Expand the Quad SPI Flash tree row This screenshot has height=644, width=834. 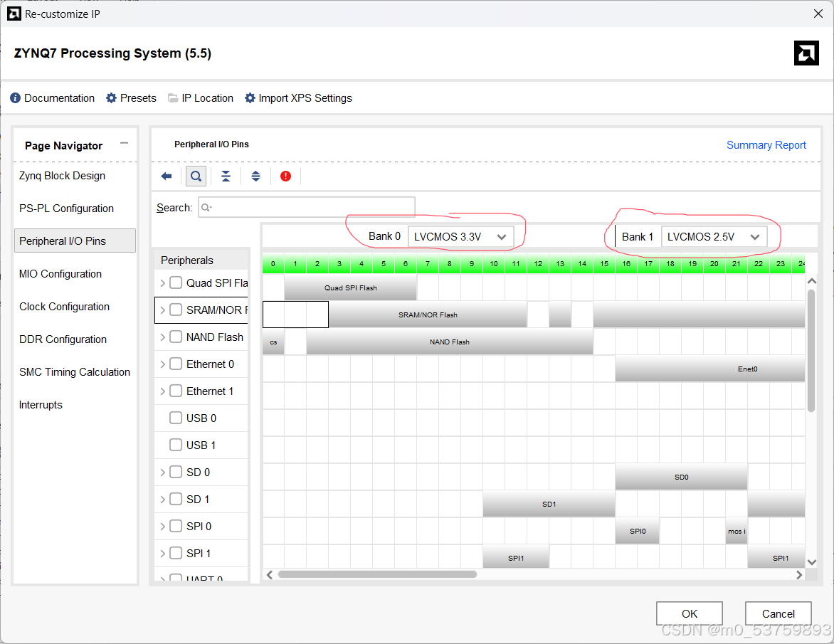tap(163, 283)
